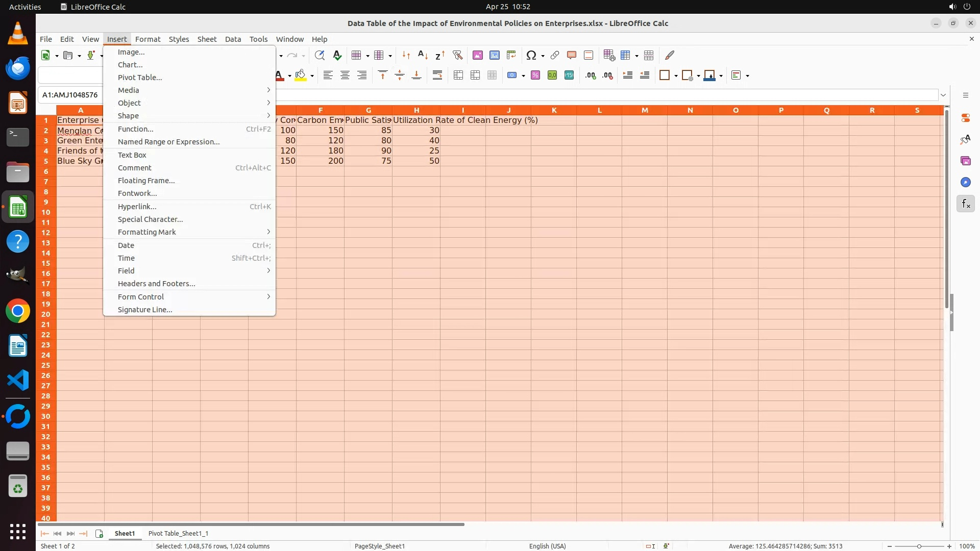Toggle Wrap Text in the toolbar
Screen dimensions: 980x551
(437, 76)
